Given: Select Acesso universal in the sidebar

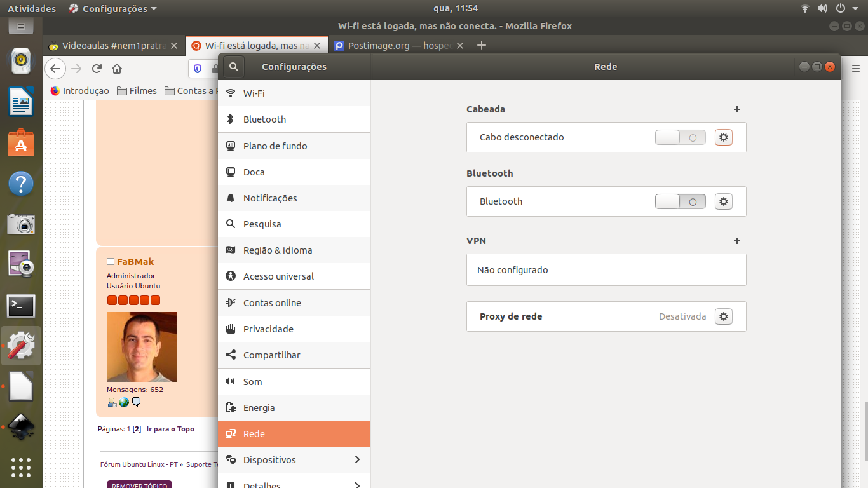Looking at the screenshot, I should tap(294, 276).
